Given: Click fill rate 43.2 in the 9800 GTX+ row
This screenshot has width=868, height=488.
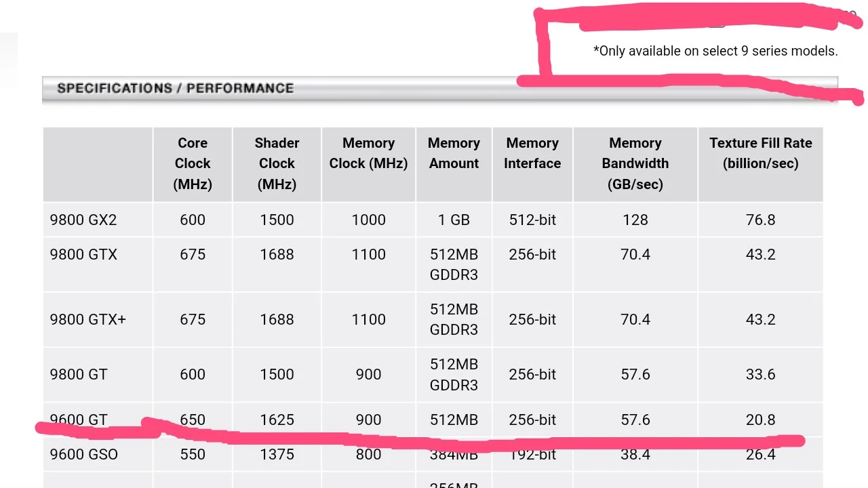Looking at the screenshot, I should 761,319.
